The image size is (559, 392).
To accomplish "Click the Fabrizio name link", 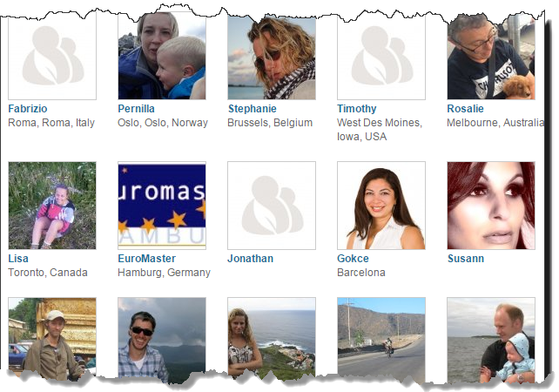I will coord(28,109).
